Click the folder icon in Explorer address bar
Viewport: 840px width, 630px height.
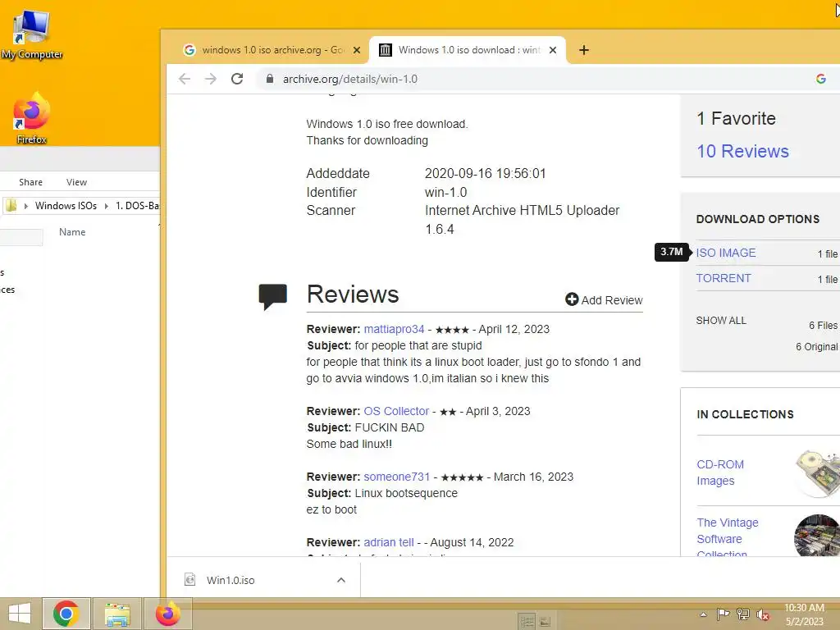pyautogui.click(x=11, y=206)
